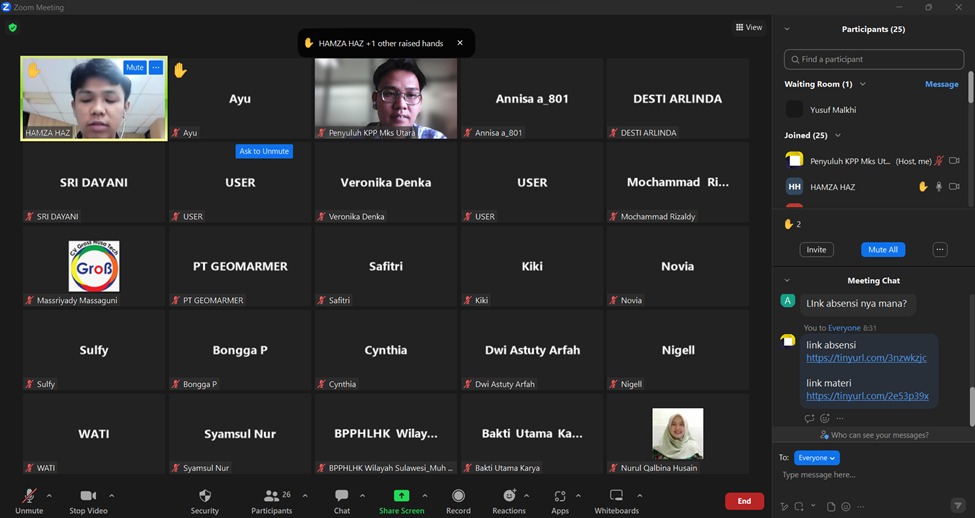The width and height of the screenshot is (975, 518).
Task: Open the link absensi tinyurl link
Action: [x=866, y=358]
